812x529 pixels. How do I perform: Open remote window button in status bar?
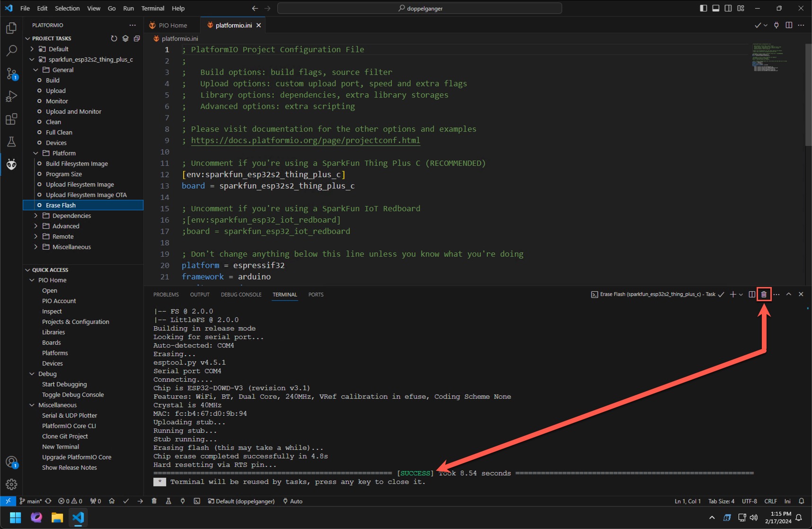[x=8, y=501]
